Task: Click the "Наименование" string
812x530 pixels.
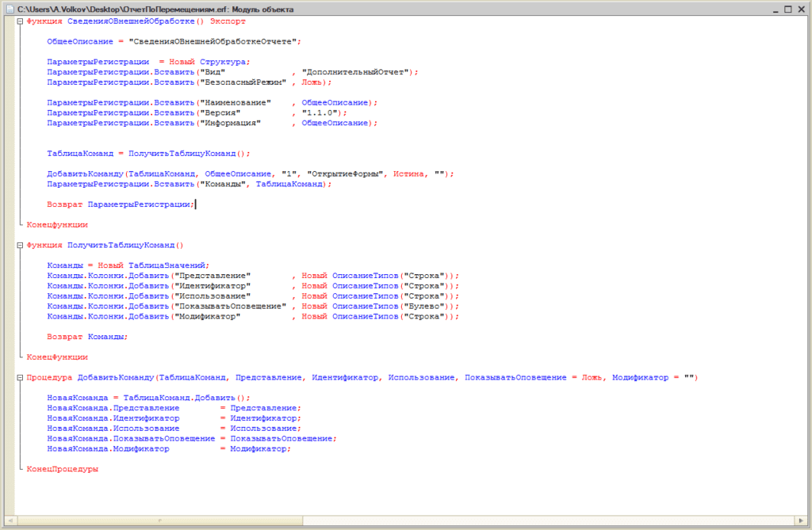Action: (235, 102)
